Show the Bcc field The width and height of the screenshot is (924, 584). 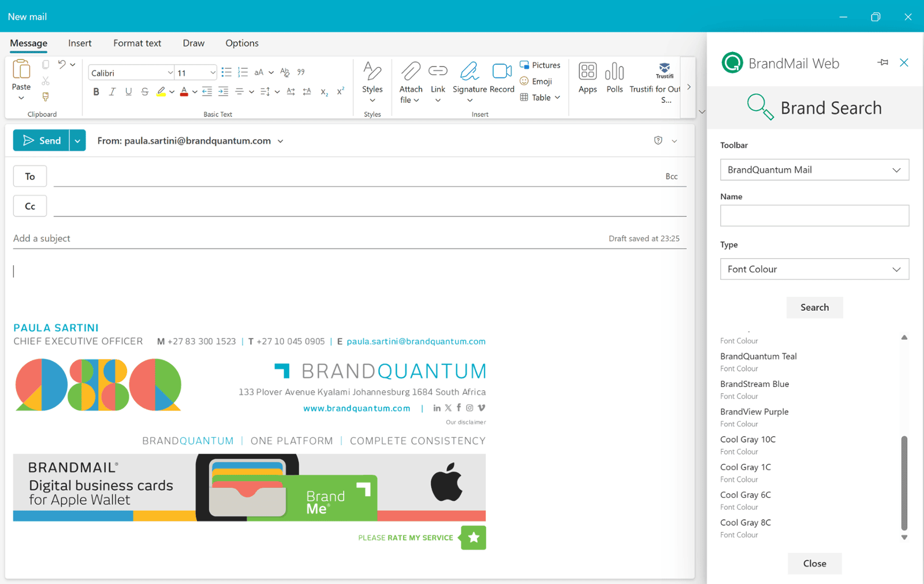(671, 176)
